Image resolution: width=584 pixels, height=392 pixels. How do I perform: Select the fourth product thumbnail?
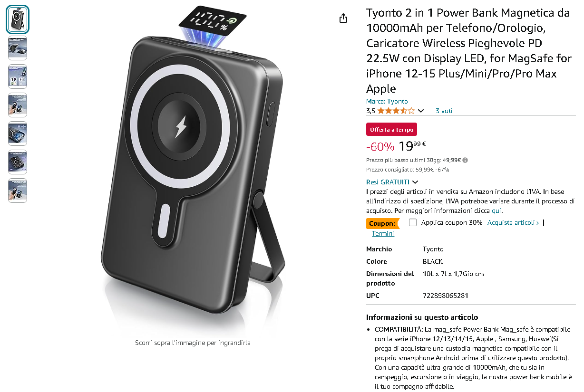click(18, 105)
